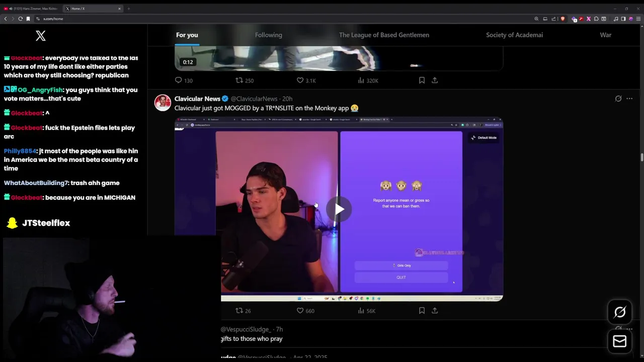
Task: Open the Society of Academai tab
Action: [x=514, y=35]
